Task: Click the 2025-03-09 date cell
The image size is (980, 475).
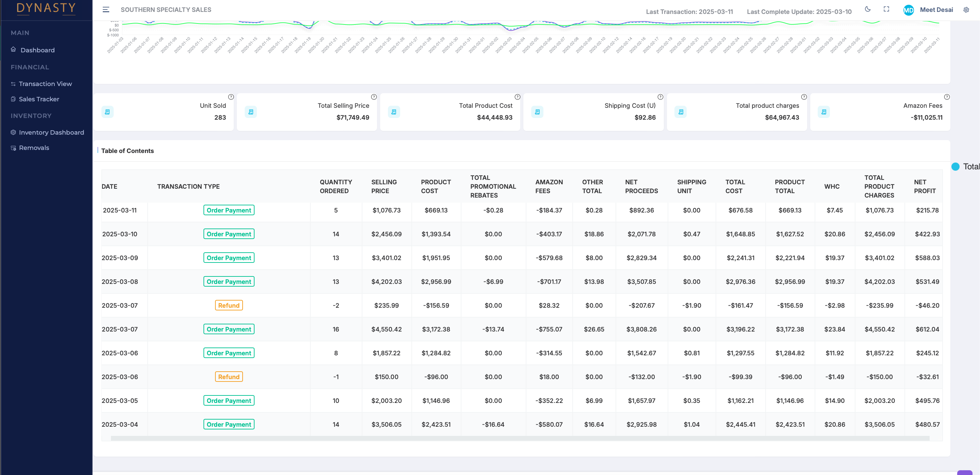Action: 120,258
